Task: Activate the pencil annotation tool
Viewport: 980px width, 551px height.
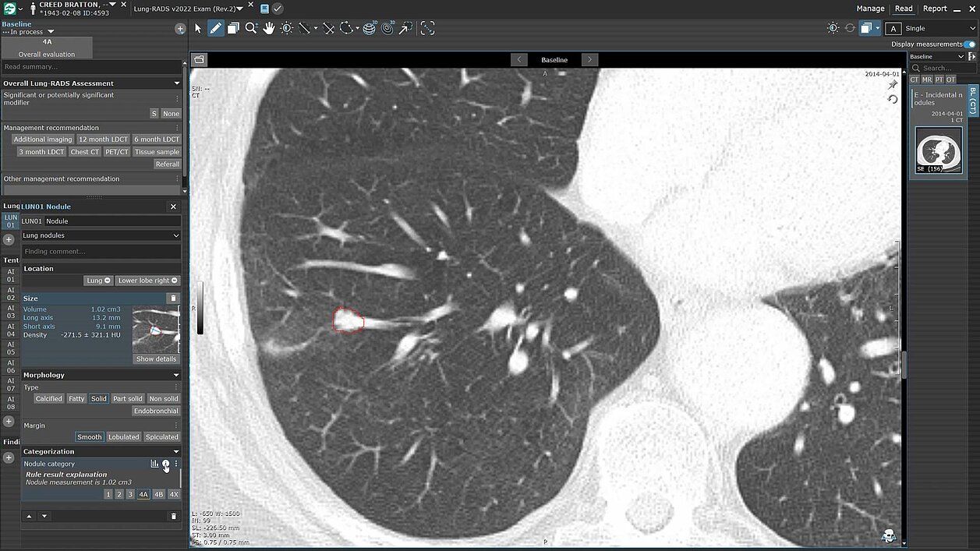Action: click(x=215, y=28)
